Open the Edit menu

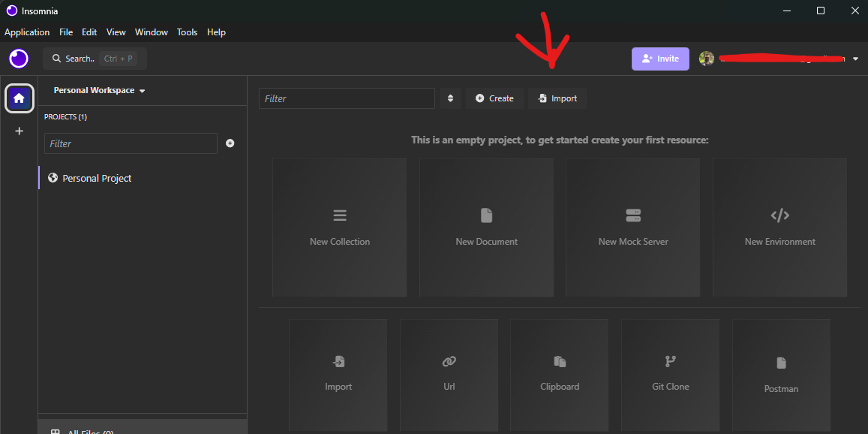click(x=89, y=32)
